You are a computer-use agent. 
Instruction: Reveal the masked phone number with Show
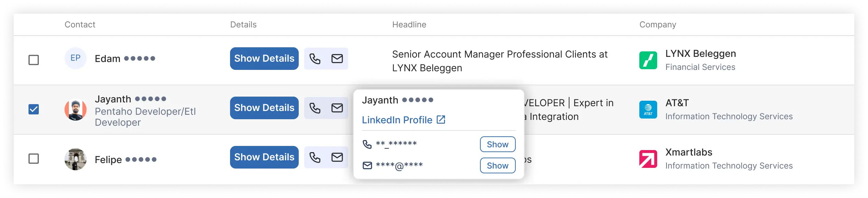[498, 144]
